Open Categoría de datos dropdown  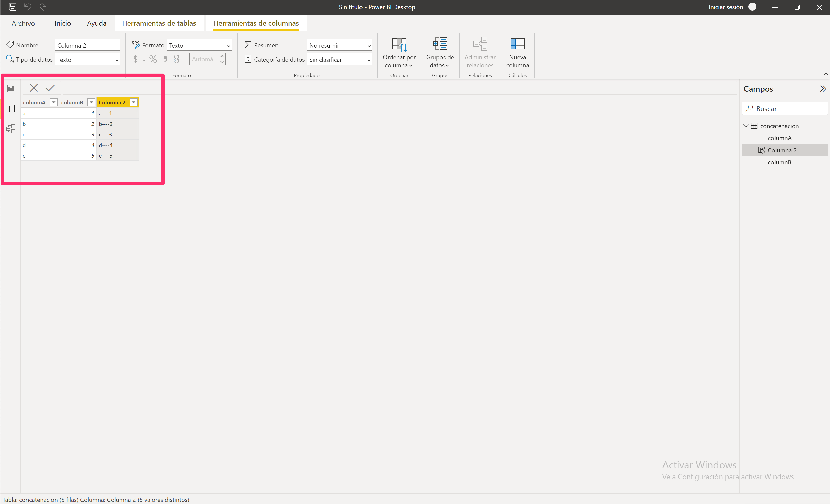tap(339, 59)
